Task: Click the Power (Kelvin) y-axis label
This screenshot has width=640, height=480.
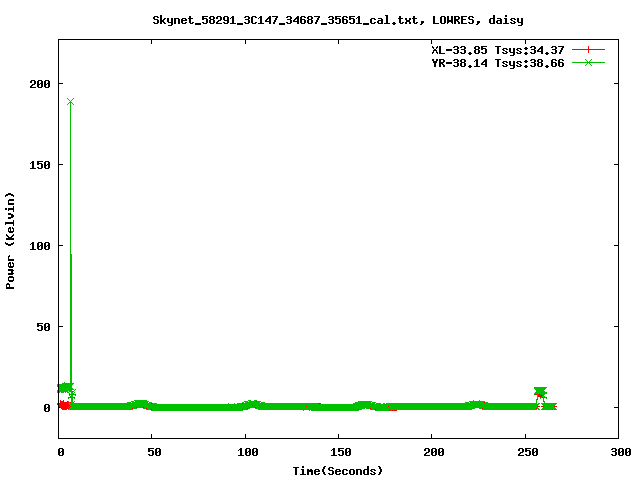Action: [10, 241]
